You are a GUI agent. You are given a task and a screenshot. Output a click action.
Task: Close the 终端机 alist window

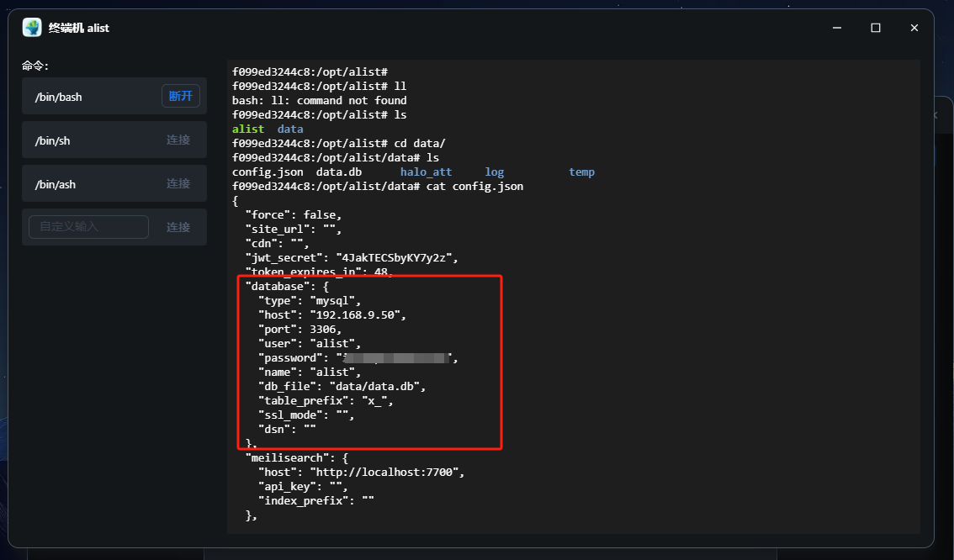914,28
